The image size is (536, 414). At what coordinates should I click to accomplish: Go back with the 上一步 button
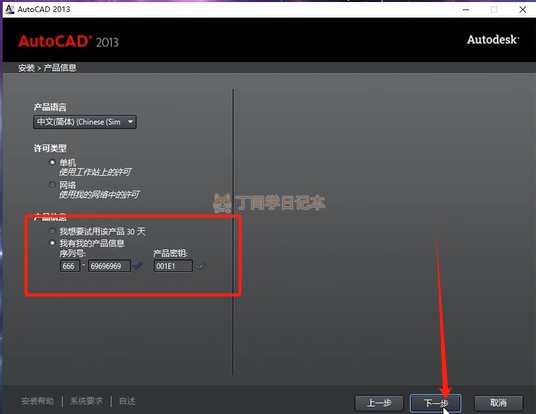(379, 403)
